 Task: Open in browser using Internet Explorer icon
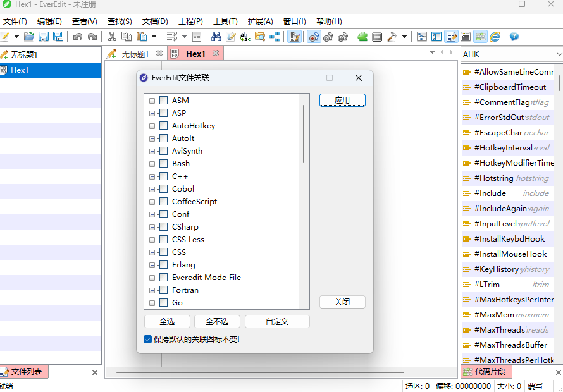tap(495, 37)
